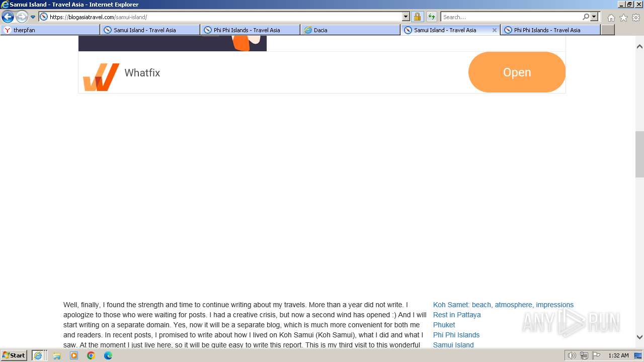Screen dimensions: 644x362
Task: Launch Windows Media Player taskbar icon
Action: pyautogui.click(x=74, y=355)
